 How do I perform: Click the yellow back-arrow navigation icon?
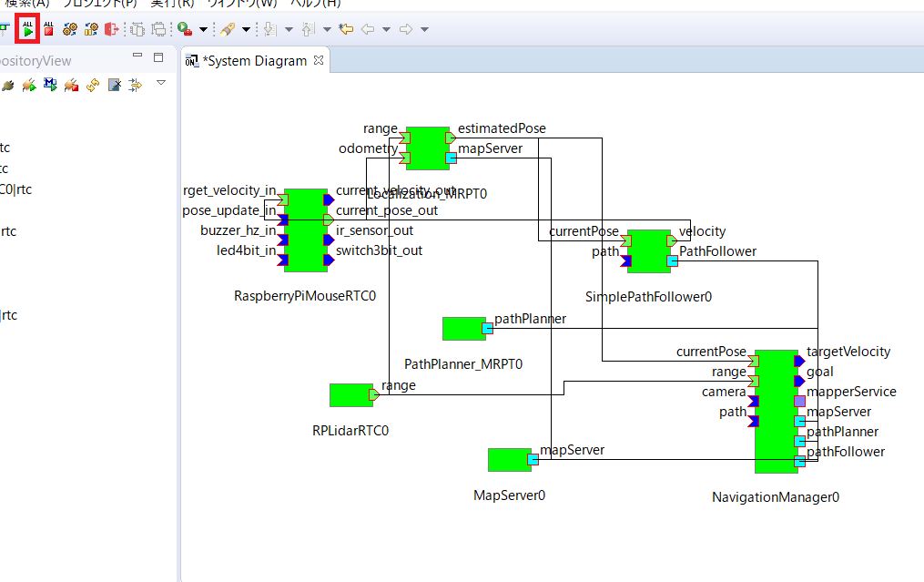tap(346, 29)
